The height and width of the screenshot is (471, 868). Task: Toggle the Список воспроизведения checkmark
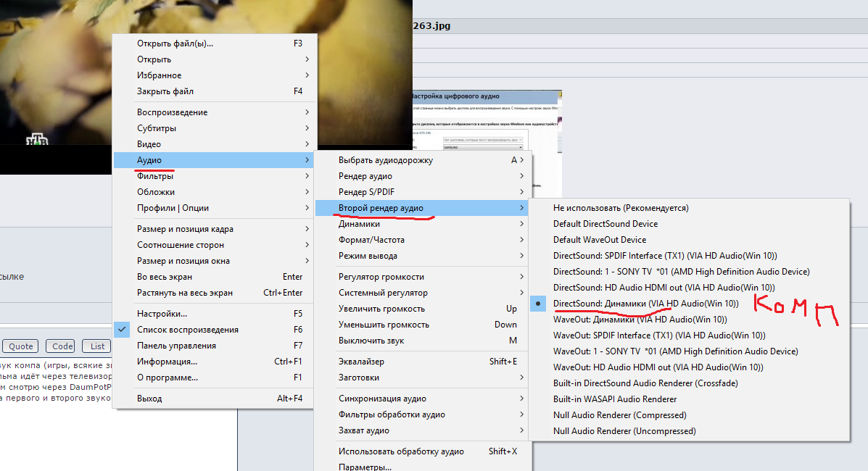tap(214, 330)
